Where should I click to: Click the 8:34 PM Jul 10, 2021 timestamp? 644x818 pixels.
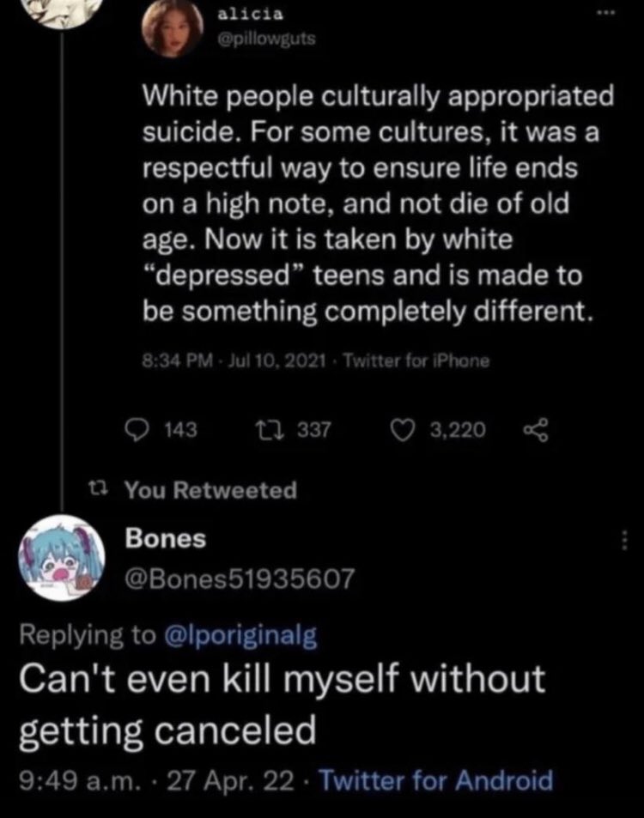[x=230, y=361]
